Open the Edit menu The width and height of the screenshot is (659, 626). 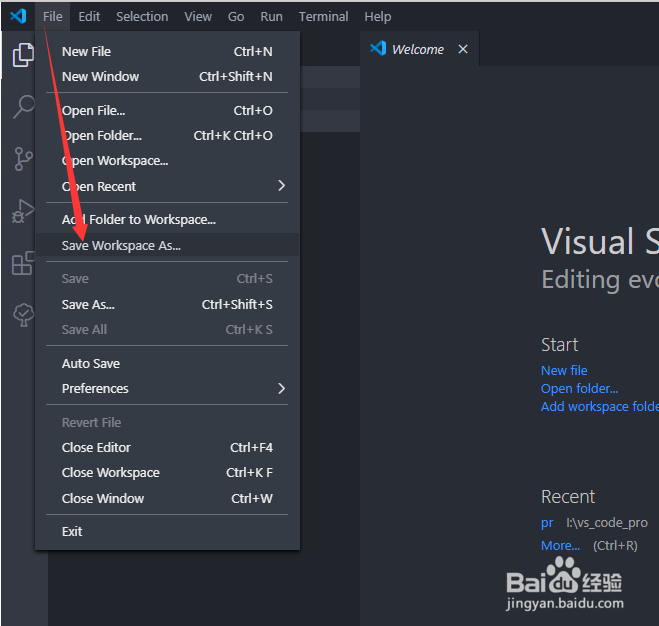pos(89,16)
